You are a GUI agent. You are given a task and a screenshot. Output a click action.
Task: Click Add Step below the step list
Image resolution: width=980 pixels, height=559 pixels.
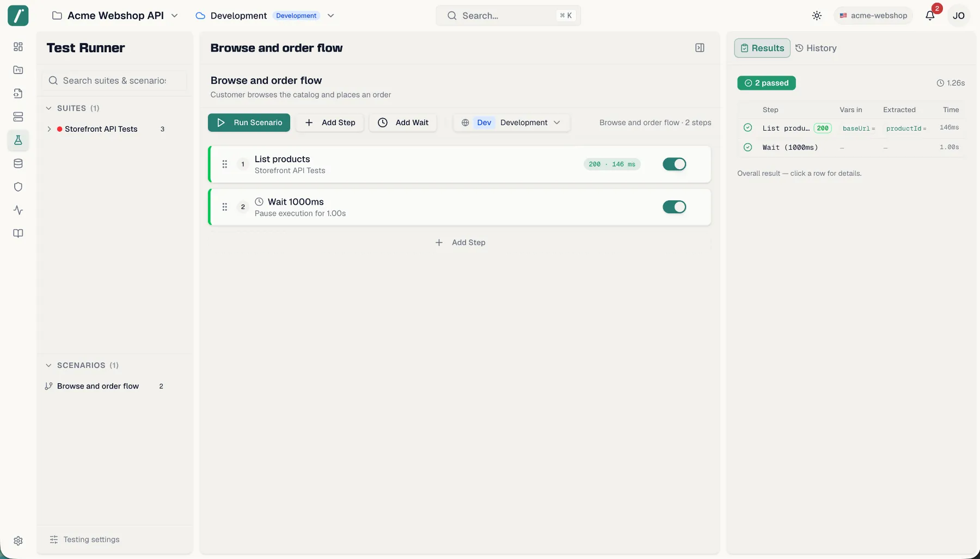460,243
